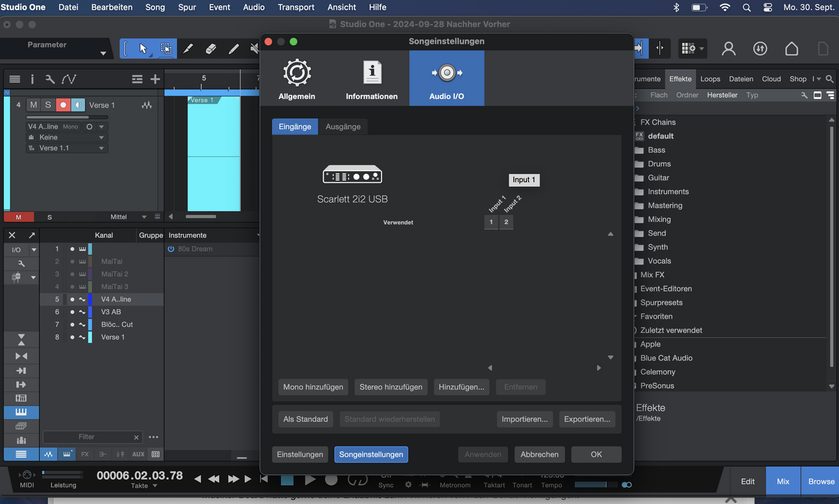Select the Split knife tool
The width and height of the screenshot is (839, 504).
coord(187,48)
